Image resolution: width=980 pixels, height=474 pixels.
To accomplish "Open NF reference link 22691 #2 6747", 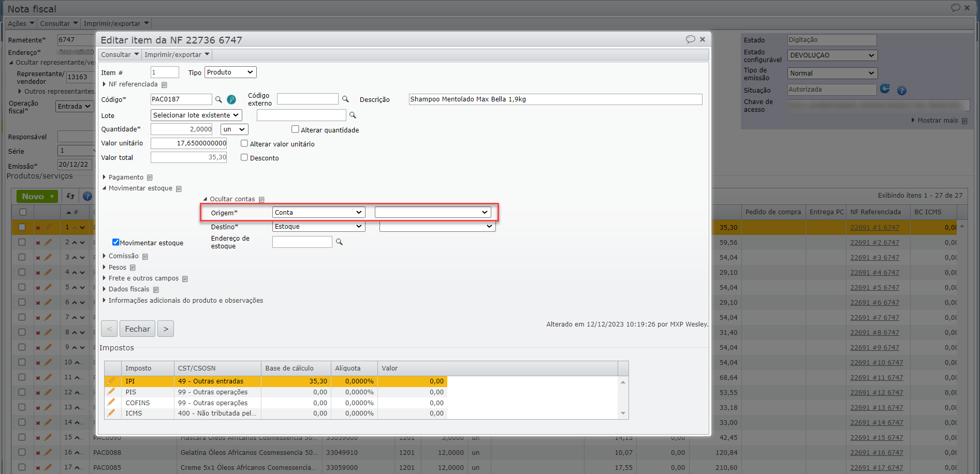I will (x=874, y=243).
